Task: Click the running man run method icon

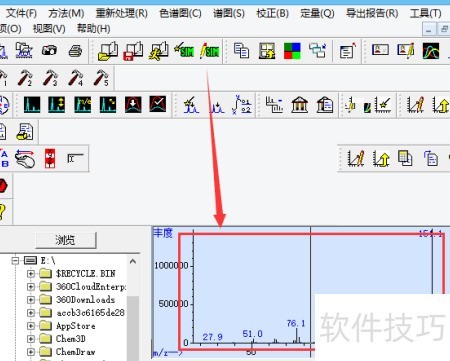Action: pyautogui.click(x=159, y=51)
